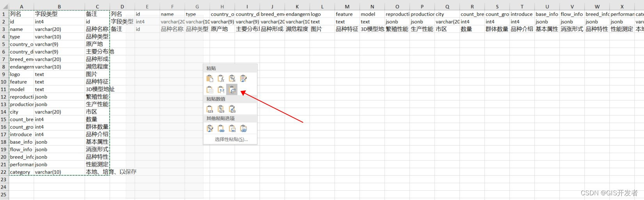644x200 pixels.
Task: Select column C header
Action: tap(97, 7)
